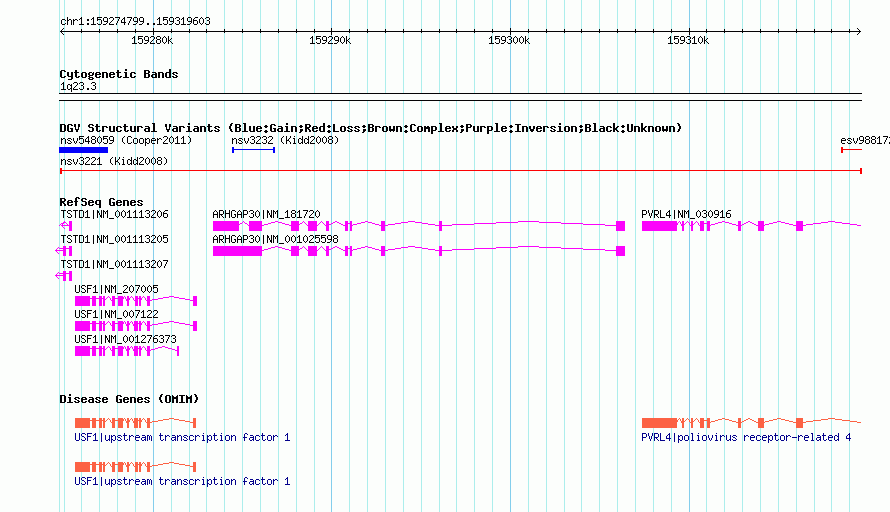Image resolution: width=890 pixels, height=512 pixels.
Task: Click the blue nsv548059 gain bar
Action: click(x=83, y=150)
